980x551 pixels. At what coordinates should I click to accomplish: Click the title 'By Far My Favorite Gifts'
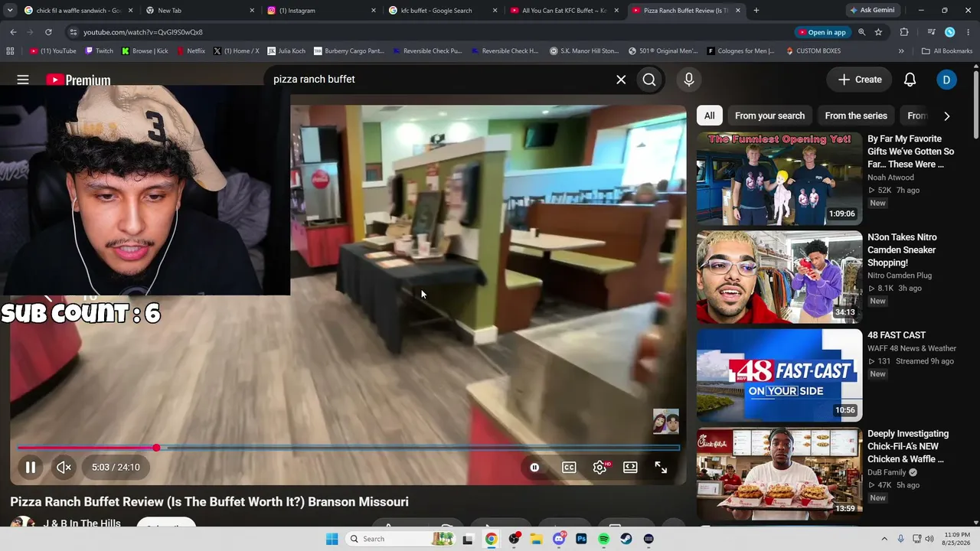pos(910,152)
